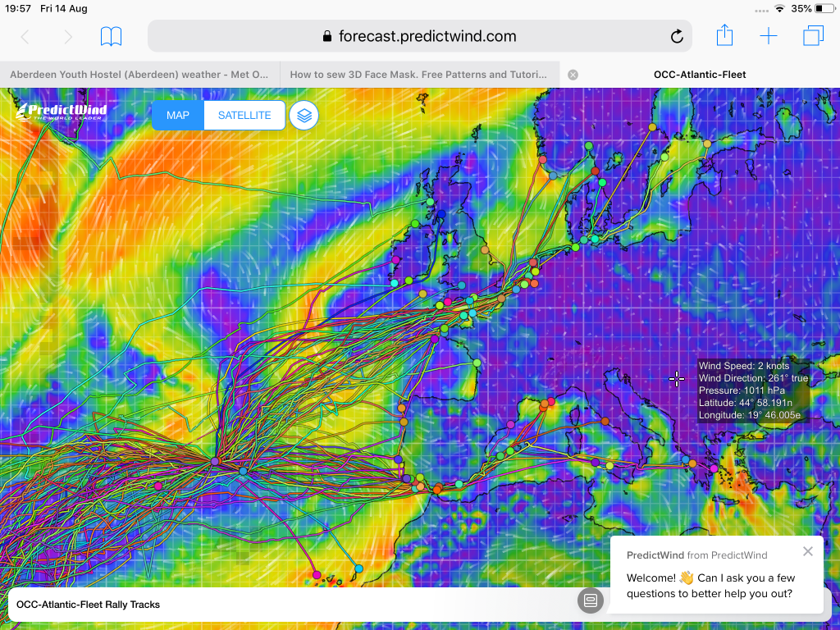Tap the forecast.predictwind.com address bar
840x630 pixels.
point(418,36)
